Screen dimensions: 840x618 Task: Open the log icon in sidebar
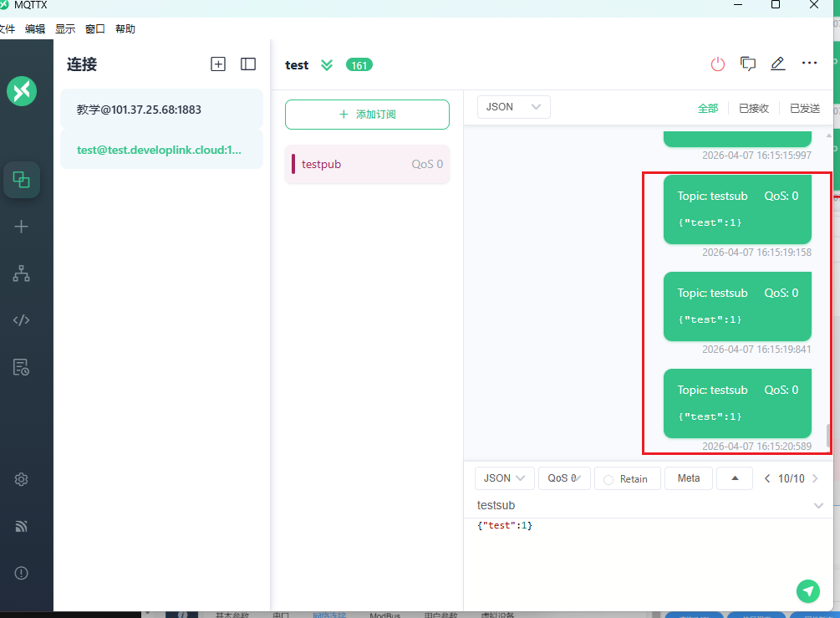(22, 366)
